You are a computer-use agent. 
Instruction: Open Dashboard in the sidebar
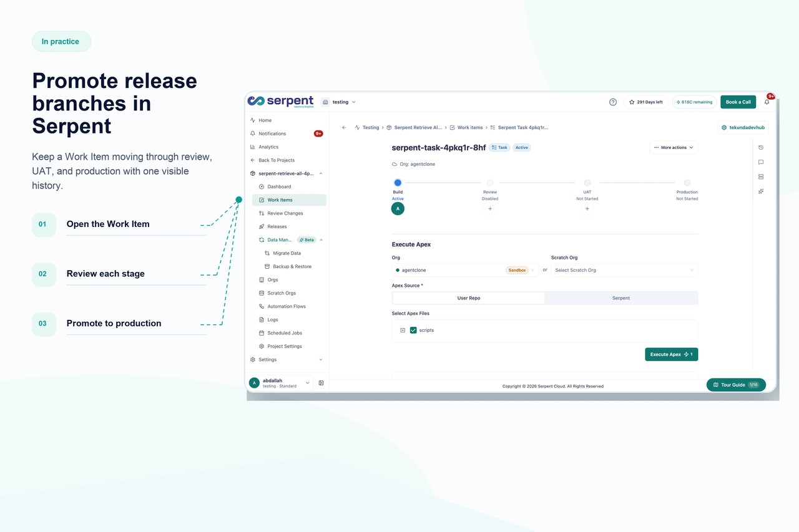290,186
